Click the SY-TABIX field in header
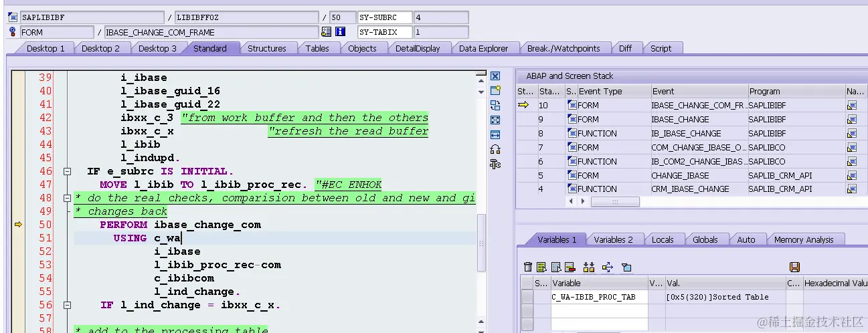Viewport: 868px width, 333px height. click(x=385, y=31)
